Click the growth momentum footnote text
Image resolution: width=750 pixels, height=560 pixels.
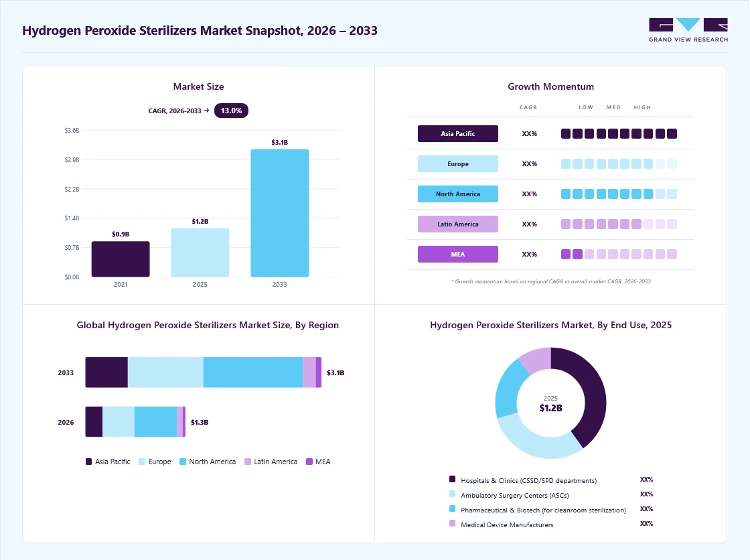tap(551, 281)
